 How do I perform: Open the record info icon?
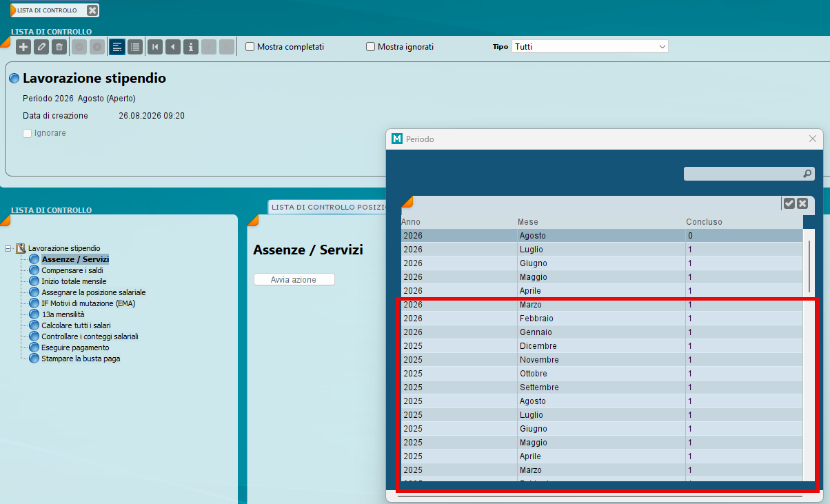[191, 47]
